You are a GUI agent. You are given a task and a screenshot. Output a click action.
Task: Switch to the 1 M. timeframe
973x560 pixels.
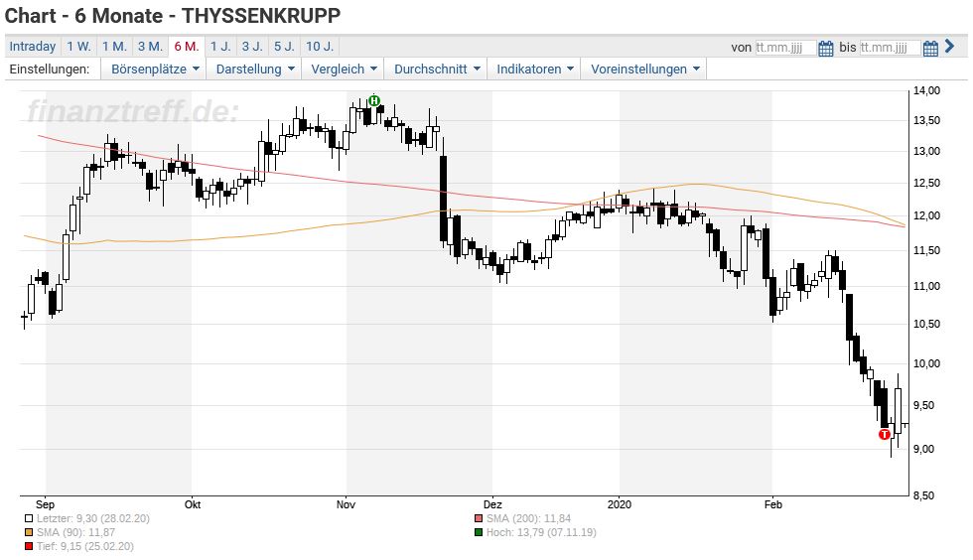point(114,47)
